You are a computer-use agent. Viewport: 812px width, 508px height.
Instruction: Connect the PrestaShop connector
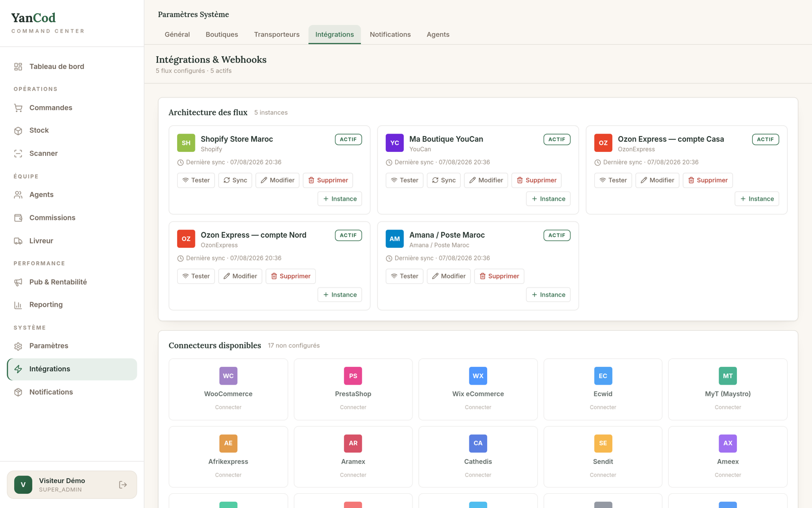tap(353, 407)
